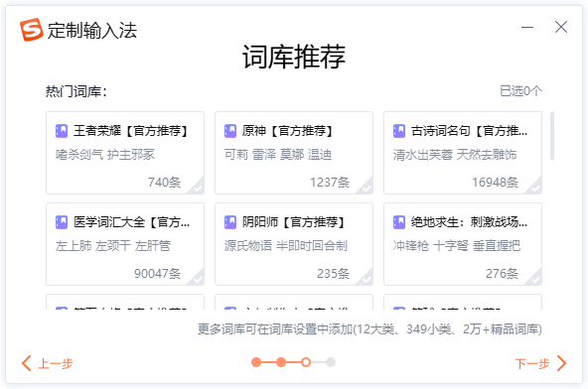Click the left chevron beside 上一步
The width and height of the screenshot is (588, 389).
tap(26, 363)
